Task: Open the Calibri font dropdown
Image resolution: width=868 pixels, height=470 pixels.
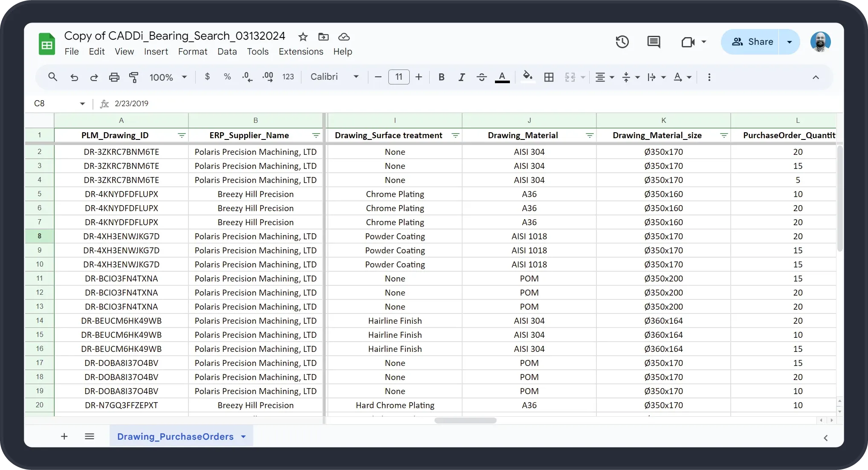Action: (x=335, y=77)
